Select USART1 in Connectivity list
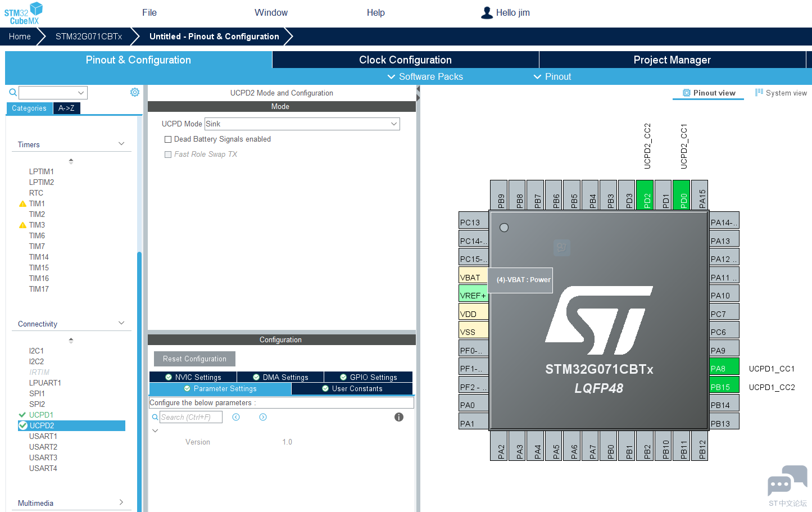Image resolution: width=812 pixels, height=512 pixels. pyautogui.click(x=43, y=436)
